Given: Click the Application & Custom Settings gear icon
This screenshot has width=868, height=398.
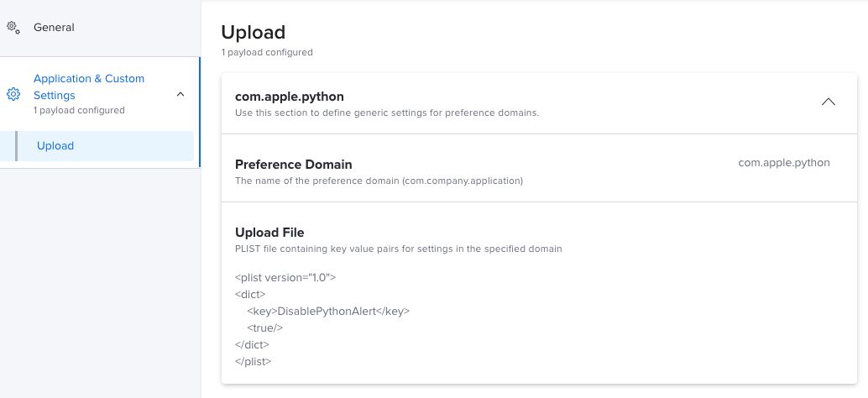Looking at the screenshot, I should click(13, 94).
